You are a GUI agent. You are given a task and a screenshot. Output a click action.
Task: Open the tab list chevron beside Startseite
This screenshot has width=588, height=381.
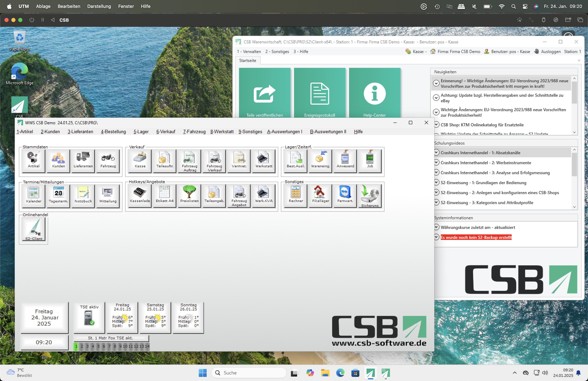[x=579, y=60]
